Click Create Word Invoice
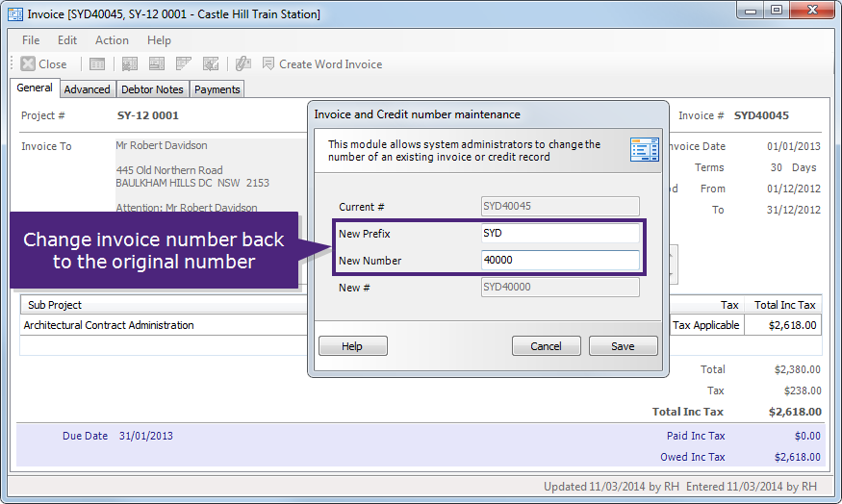The height and width of the screenshot is (504, 842). pos(322,63)
